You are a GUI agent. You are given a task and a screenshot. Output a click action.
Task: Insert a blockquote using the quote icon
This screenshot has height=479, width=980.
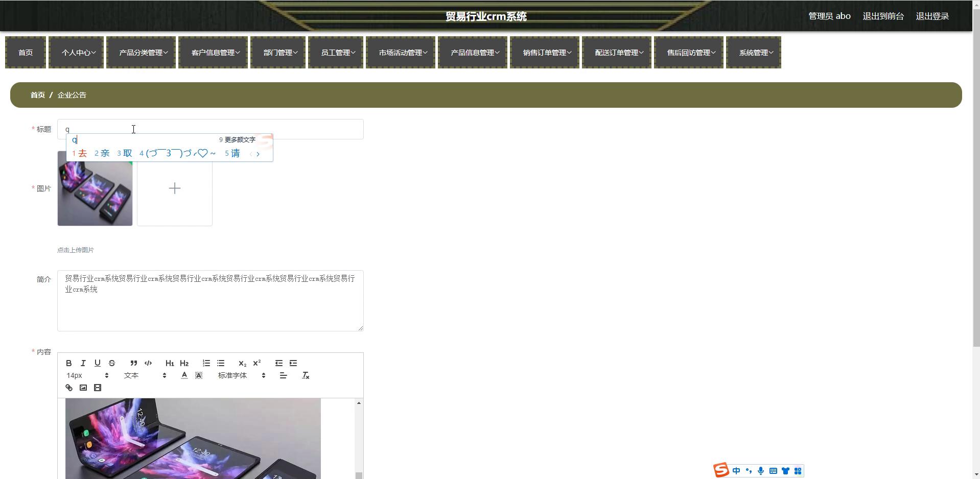point(134,363)
